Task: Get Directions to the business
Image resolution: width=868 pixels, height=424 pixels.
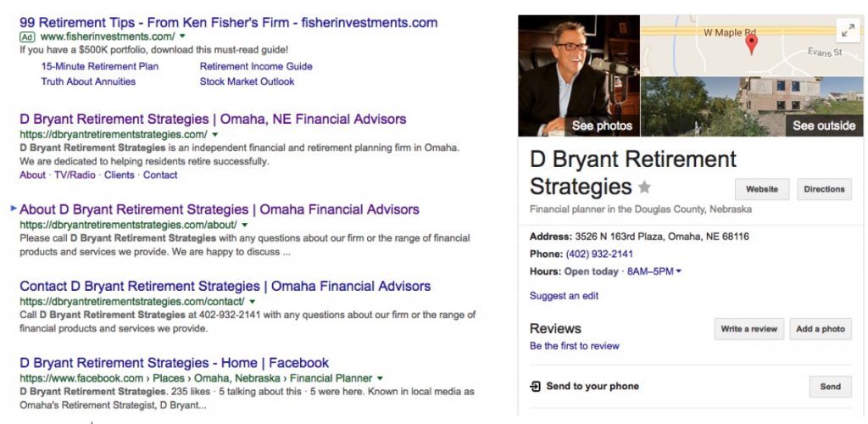Action: pyautogui.click(x=824, y=189)
